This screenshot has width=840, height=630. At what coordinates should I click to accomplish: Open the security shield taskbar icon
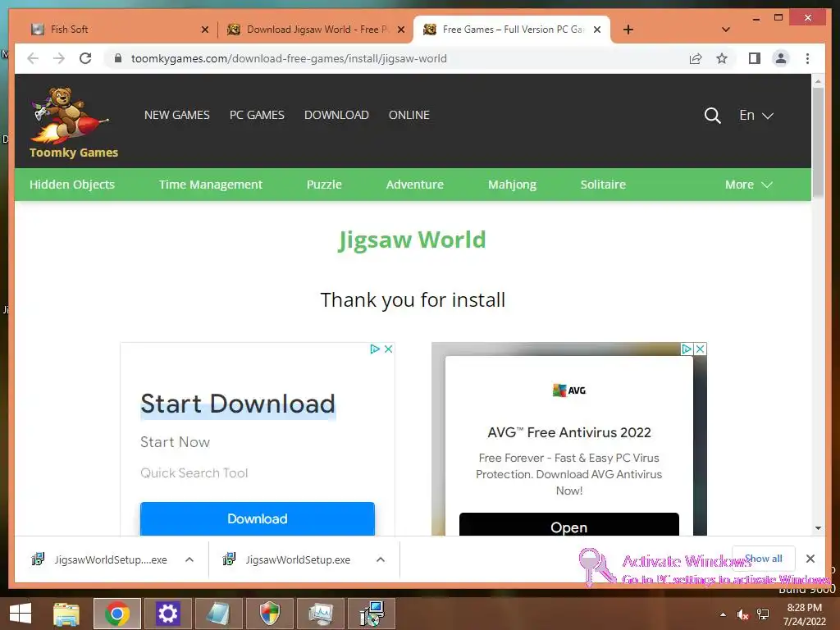269,614
